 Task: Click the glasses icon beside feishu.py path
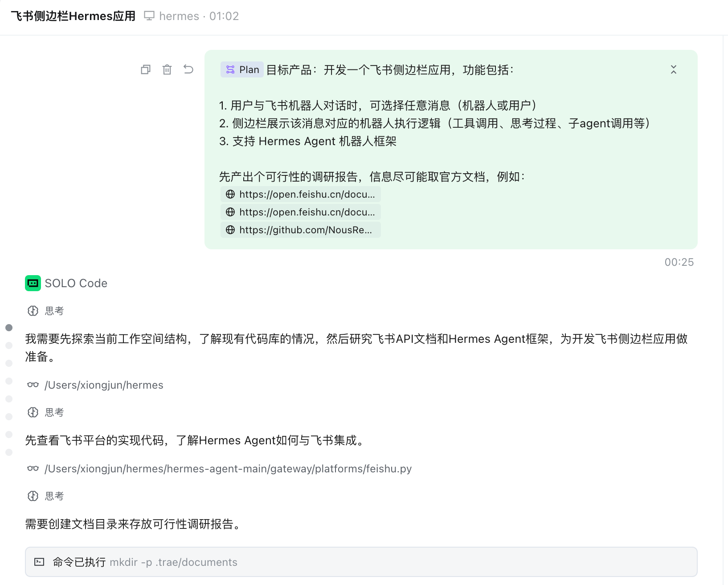click(33, 468)
